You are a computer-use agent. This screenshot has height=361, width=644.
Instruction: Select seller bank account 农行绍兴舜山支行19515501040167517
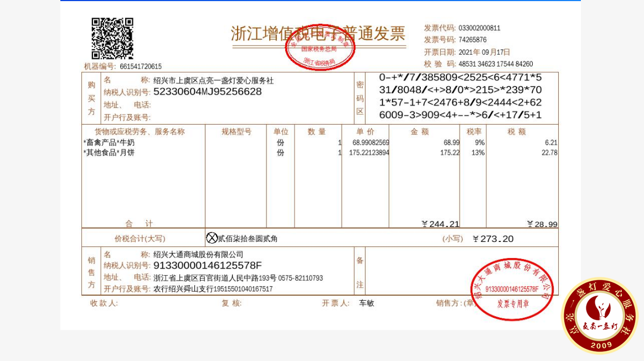213,289
